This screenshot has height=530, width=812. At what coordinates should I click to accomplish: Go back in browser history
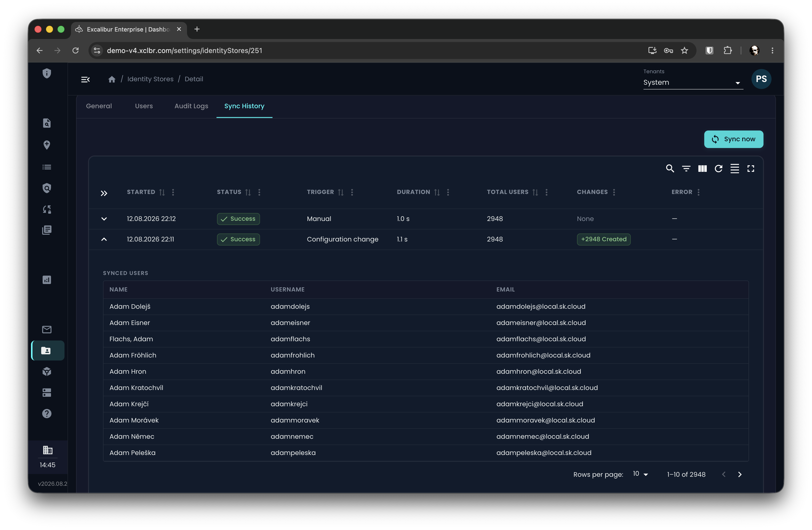click(x=39, y=50)
